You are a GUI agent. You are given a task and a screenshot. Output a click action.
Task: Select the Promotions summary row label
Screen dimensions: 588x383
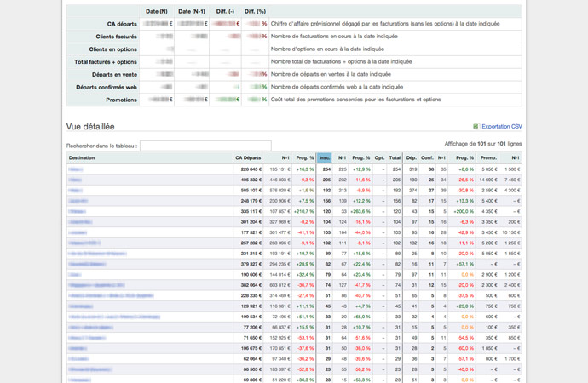(x=122, y=100)
